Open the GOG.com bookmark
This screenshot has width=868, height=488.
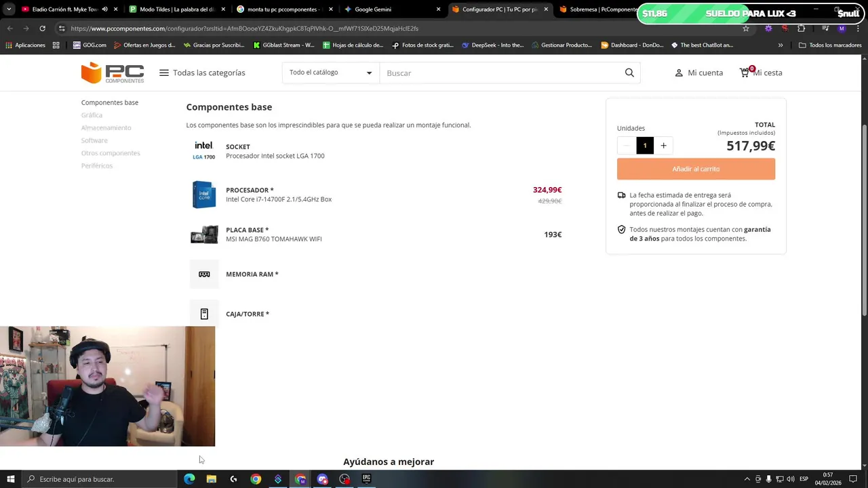pyautogui.click(x=89, y=45)
